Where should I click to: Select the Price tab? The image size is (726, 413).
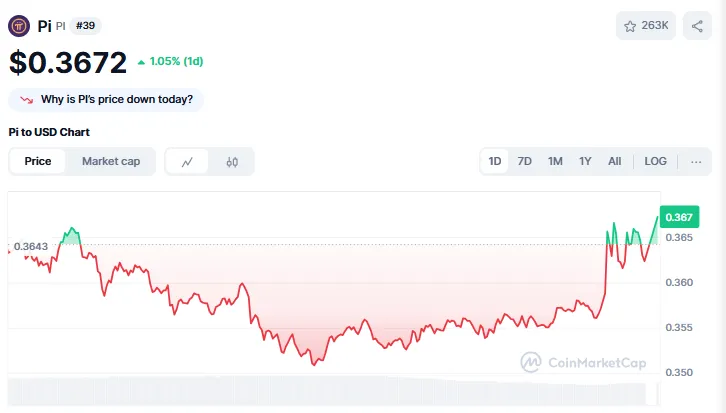pos(38,161)
